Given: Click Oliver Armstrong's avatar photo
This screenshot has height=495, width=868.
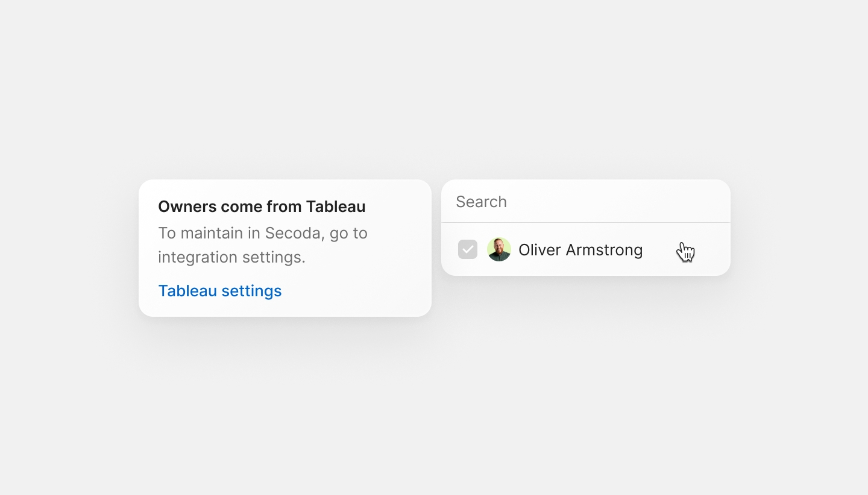Looking at the screenshot, I should pos(499,249).
